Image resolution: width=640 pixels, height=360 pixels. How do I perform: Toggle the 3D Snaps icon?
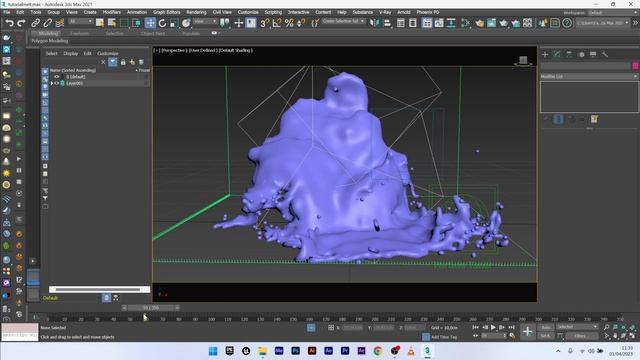[x=264, y=23]
